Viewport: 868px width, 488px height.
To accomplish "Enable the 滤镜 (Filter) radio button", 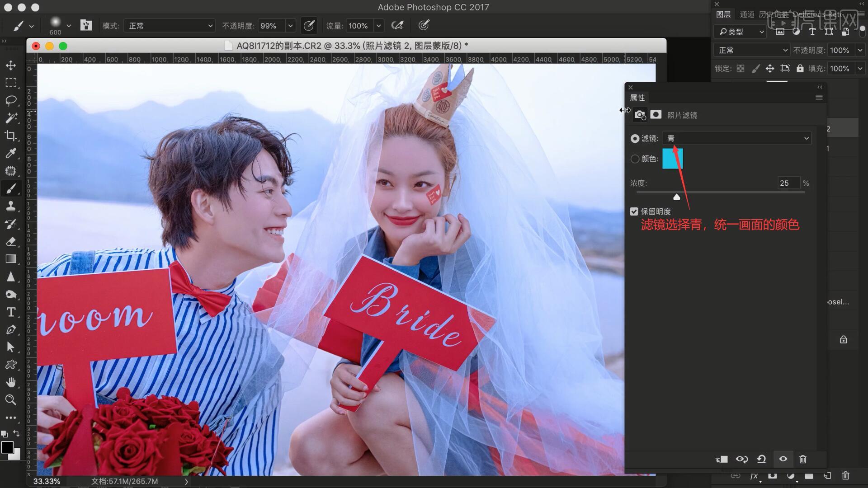I will [x=635, y=139].
